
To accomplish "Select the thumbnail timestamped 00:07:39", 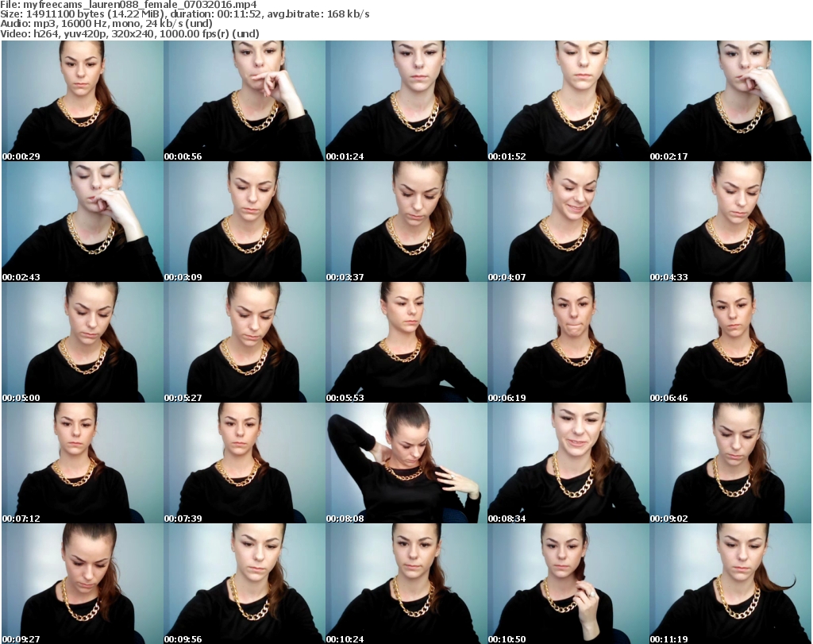I will coord(245,463).
